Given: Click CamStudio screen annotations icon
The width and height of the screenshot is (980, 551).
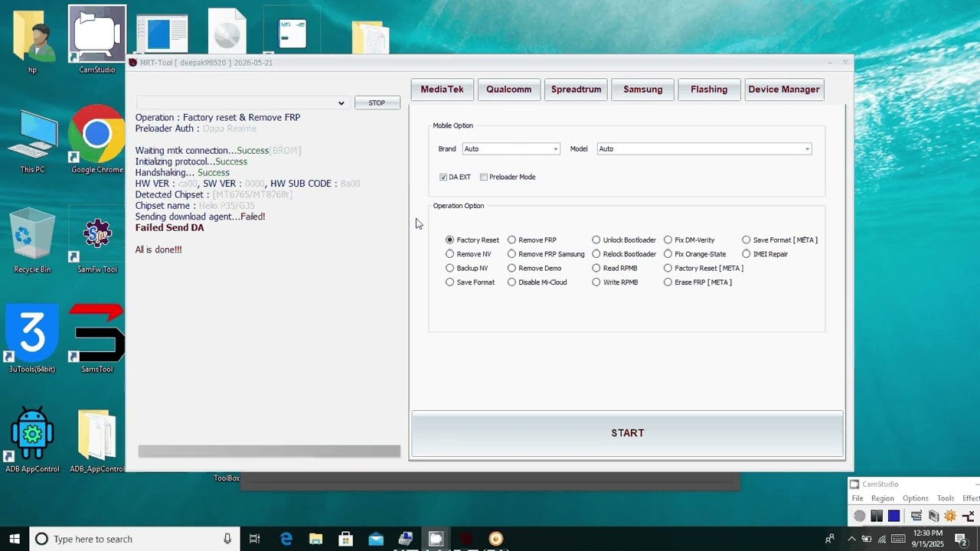Looking at the screenshot, I should click(x=933, y=516).
